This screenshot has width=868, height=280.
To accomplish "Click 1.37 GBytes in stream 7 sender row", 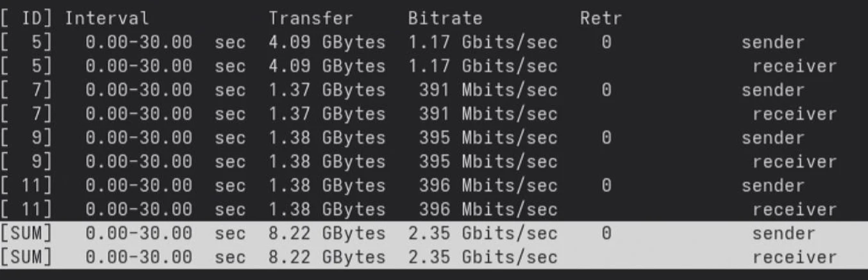I will click(x=327, y=90).
